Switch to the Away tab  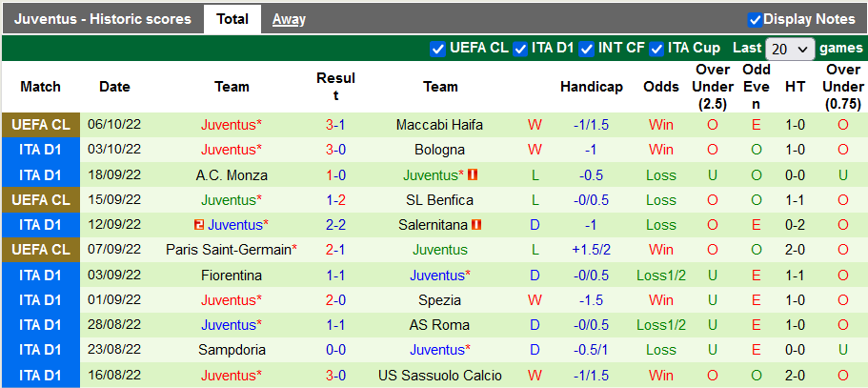(x=289, y=19)
